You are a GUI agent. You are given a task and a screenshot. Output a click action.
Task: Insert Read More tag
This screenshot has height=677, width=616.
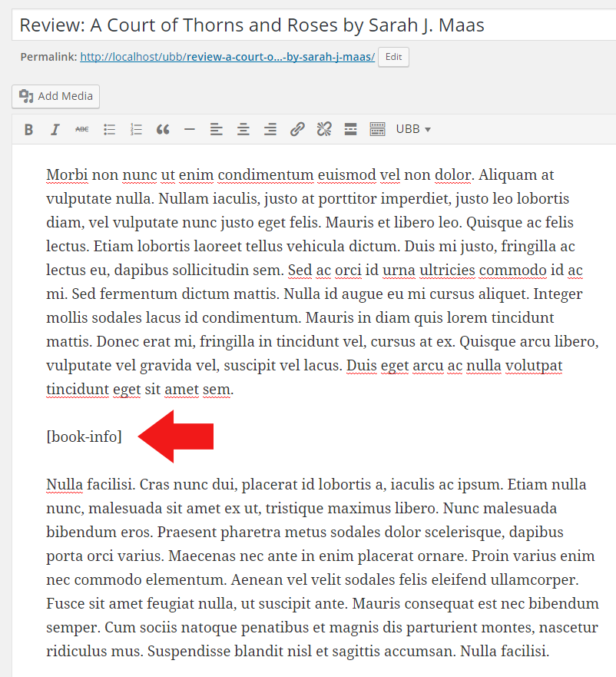tap(350, 130)
